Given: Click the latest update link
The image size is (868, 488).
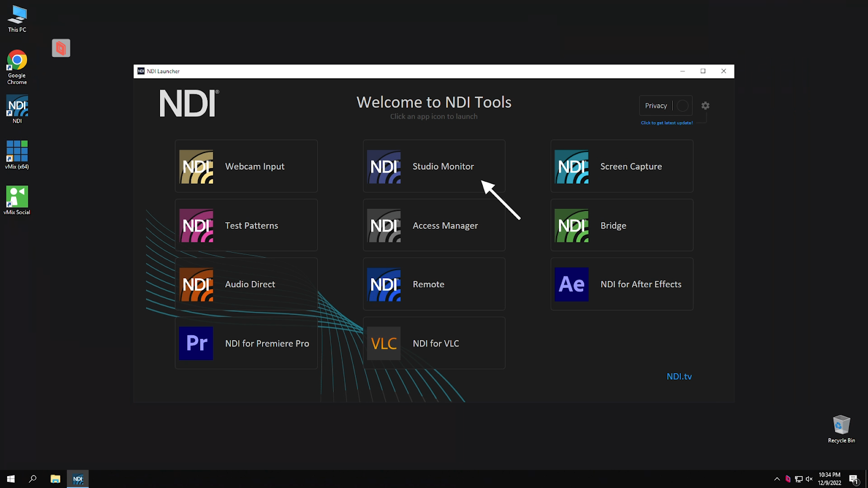Looking at the screenshot, I should coord(667,123).
